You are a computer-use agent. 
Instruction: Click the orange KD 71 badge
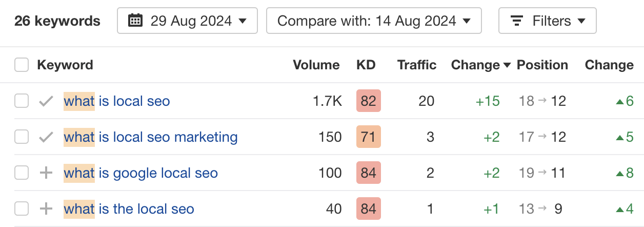pos(368,137)
